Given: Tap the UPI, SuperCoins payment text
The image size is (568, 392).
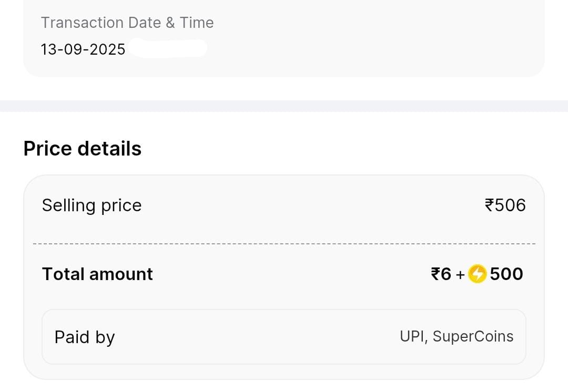Looking at the screenshot, I should tap(457, 336).
